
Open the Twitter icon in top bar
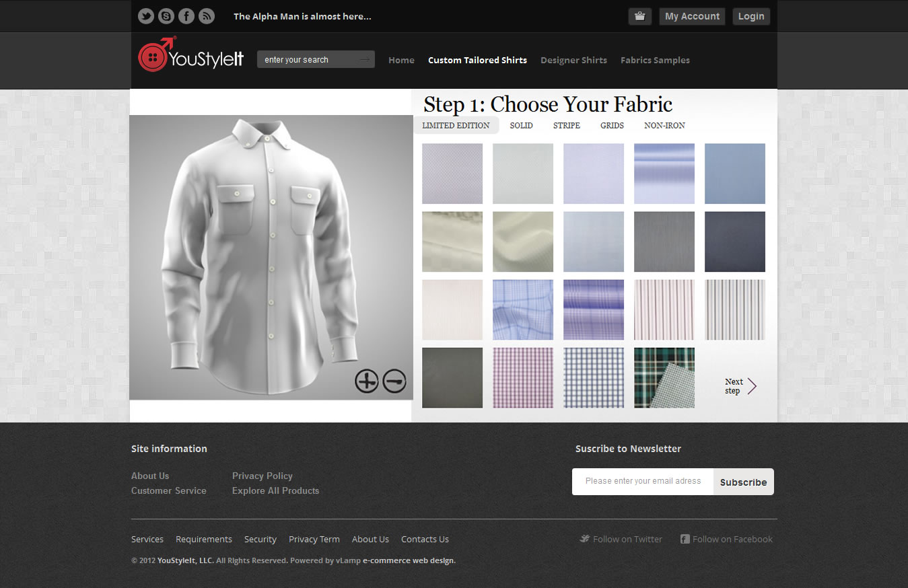tap(146, 16)
